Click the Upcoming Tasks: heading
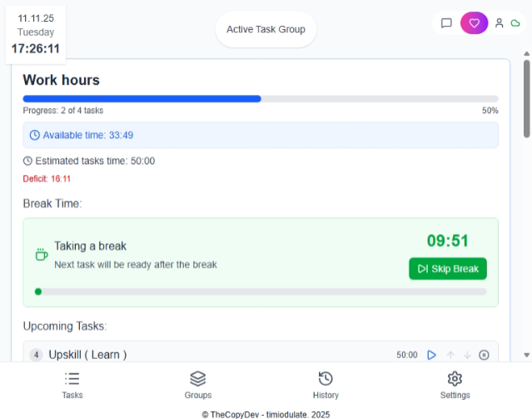Viewport: 532px width, 419px height. [65, 326]
